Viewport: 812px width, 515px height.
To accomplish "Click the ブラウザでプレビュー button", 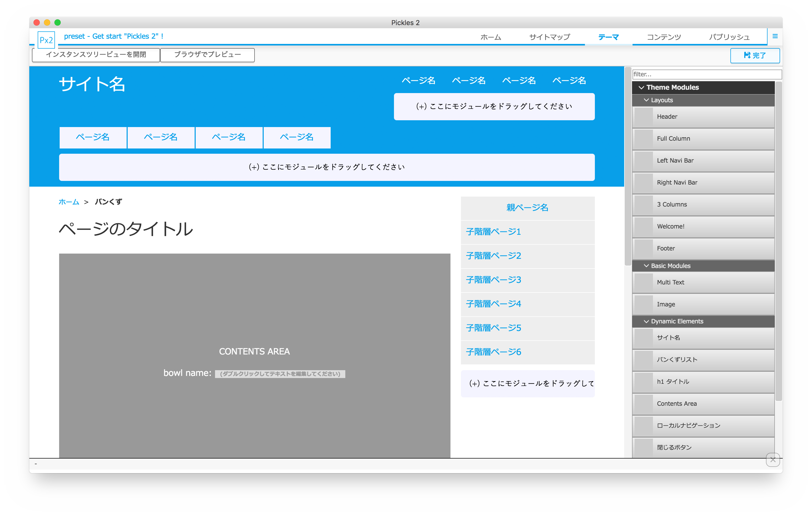I will pos(207,55).
